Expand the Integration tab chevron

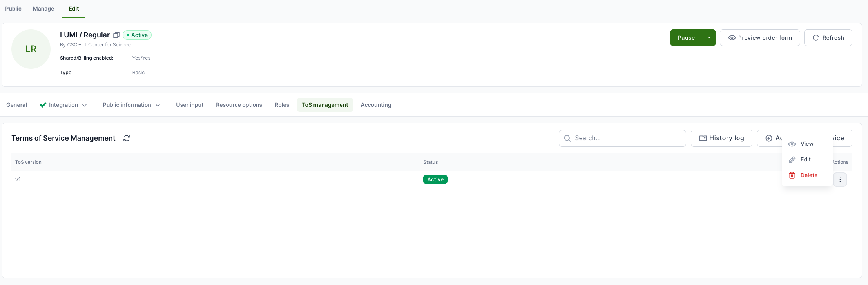pos(84,105)
